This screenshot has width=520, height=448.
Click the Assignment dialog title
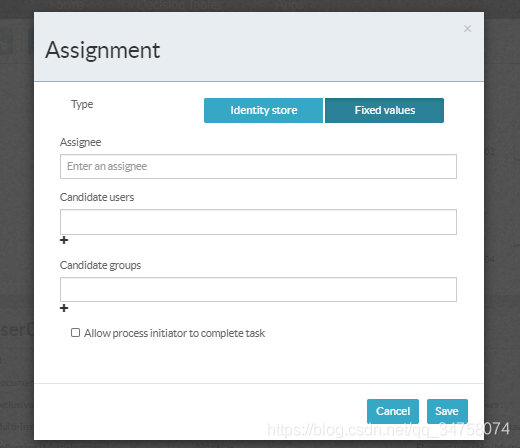pos(103,51)
